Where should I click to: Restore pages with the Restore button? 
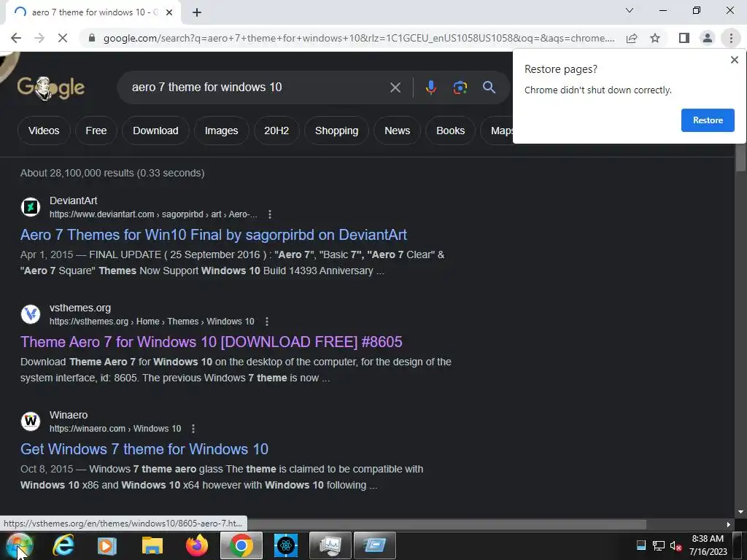tap(708, 120)
